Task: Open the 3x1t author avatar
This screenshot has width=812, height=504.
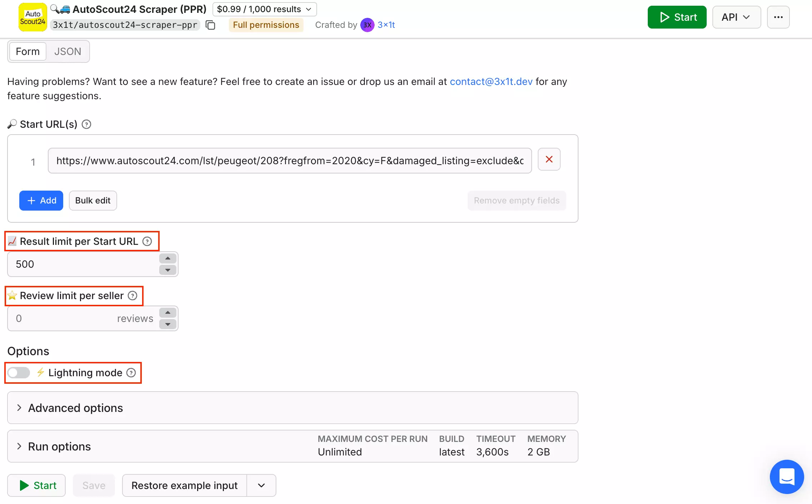Action: click(x=367, y=25)
